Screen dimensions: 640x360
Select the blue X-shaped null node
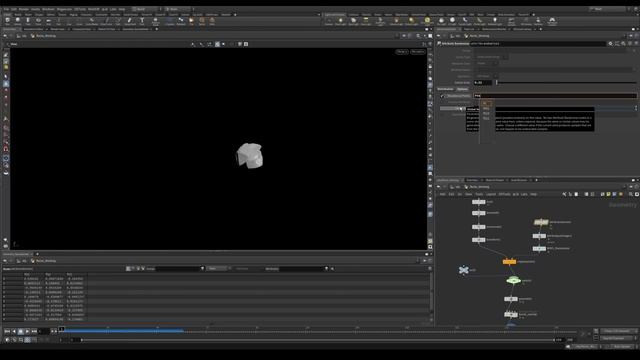tap(464, 270)
